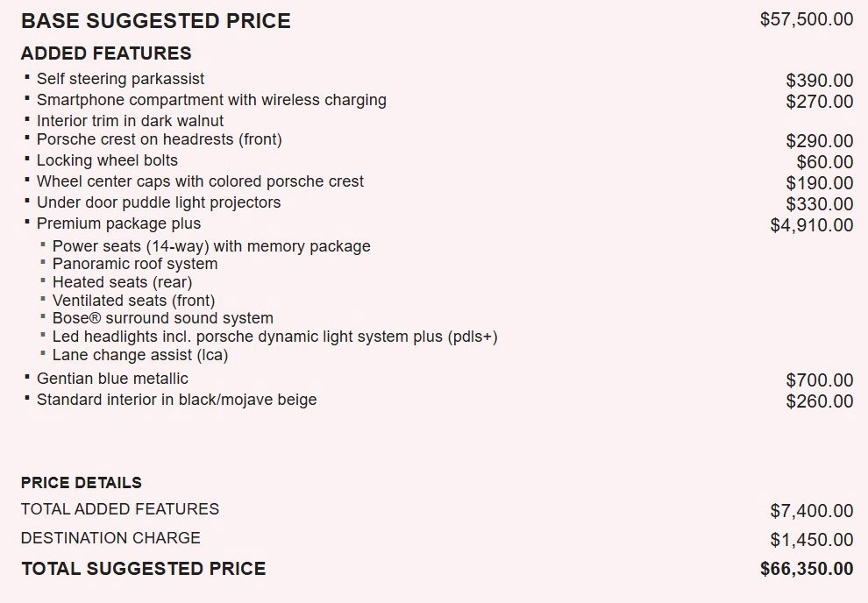This screenshot has width=868, height=603.
Task: Click Smartphone compartment with wireless charging
Action: pyautogui.click(x=211, y=100)
